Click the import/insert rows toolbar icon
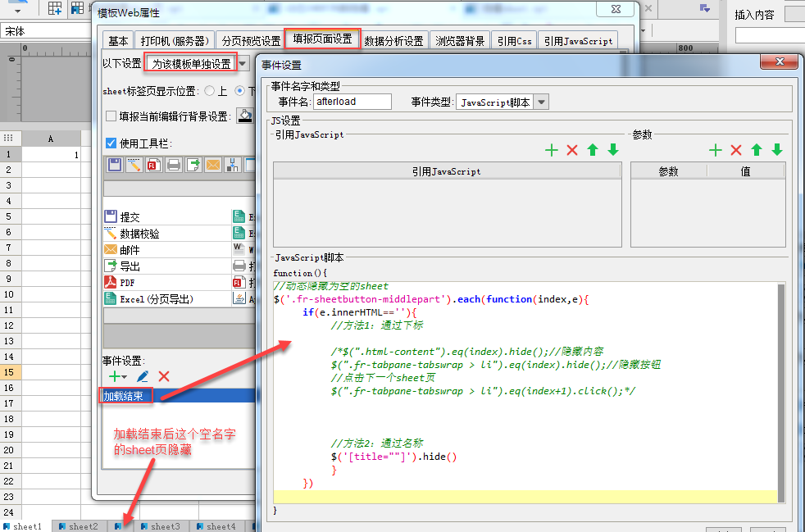The image size is (805, 532). pos(233,165)
